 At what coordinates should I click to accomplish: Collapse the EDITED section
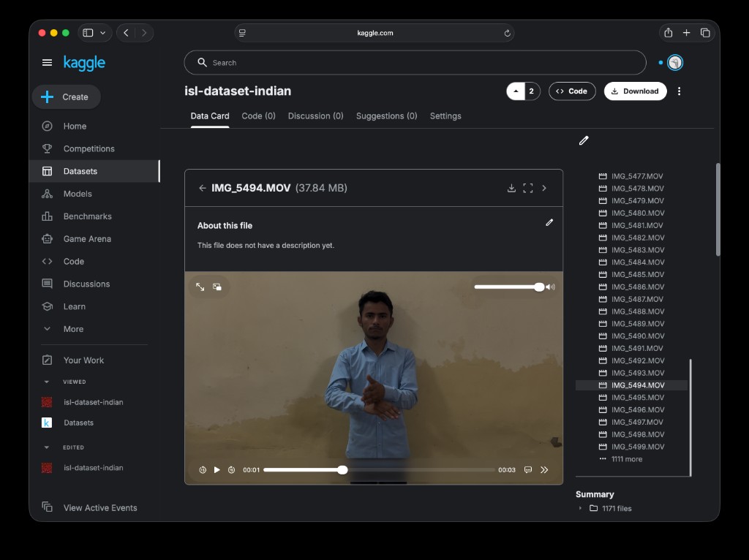[x=46, y=447]
